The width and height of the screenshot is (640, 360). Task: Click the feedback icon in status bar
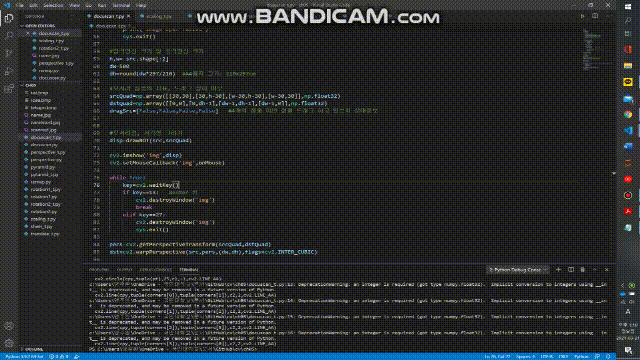click(597, 356)
